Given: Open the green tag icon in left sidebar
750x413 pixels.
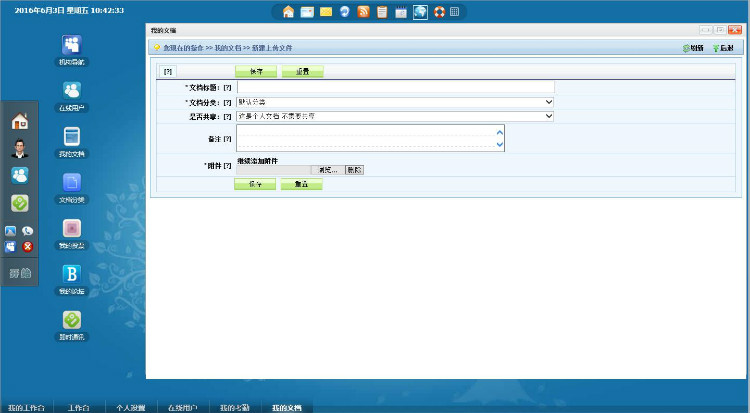Looking at the screenshot, I should (x=20, y=203).
